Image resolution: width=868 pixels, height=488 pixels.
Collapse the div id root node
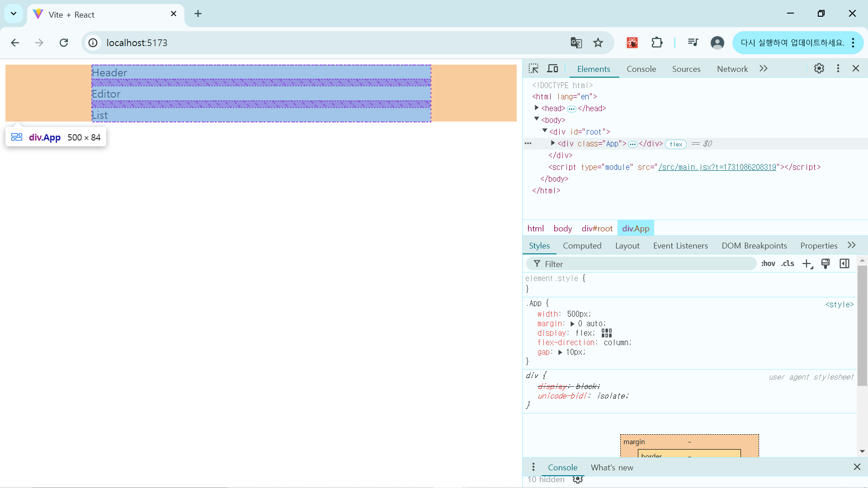point(545,131)
